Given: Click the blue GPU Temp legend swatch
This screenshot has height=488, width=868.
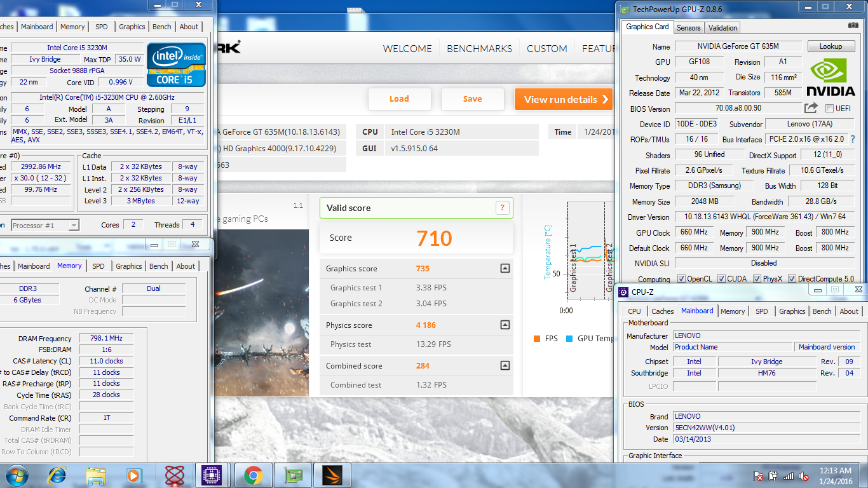Looking at the screenshot, I should [x=569, y=339].
